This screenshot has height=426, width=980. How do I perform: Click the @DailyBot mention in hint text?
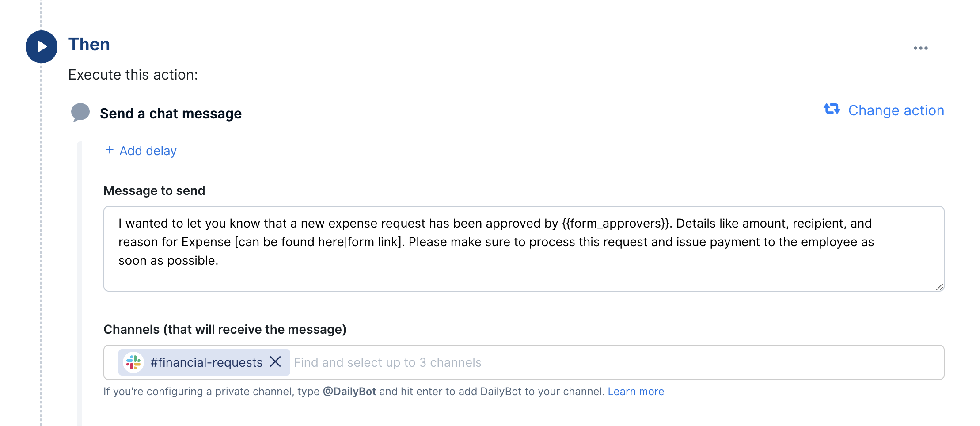[349, 392]
